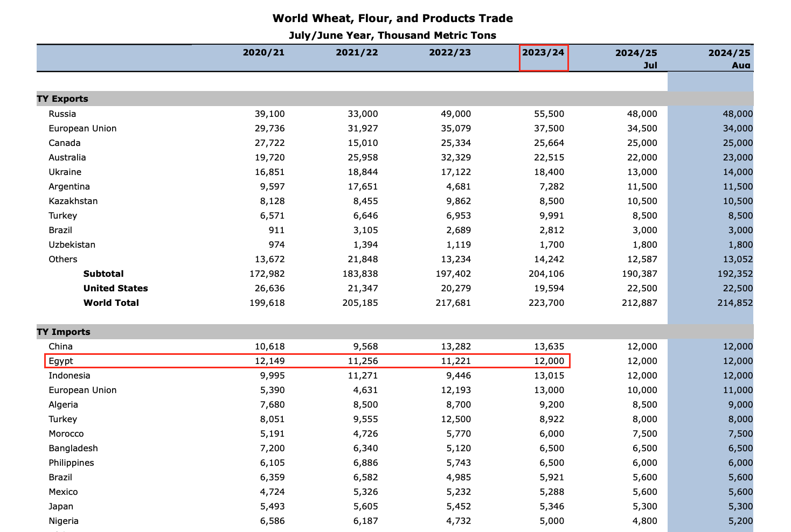Click the 2023/24 column header
The width and height of the screenshot is (791, 532).
pos(543,53)
